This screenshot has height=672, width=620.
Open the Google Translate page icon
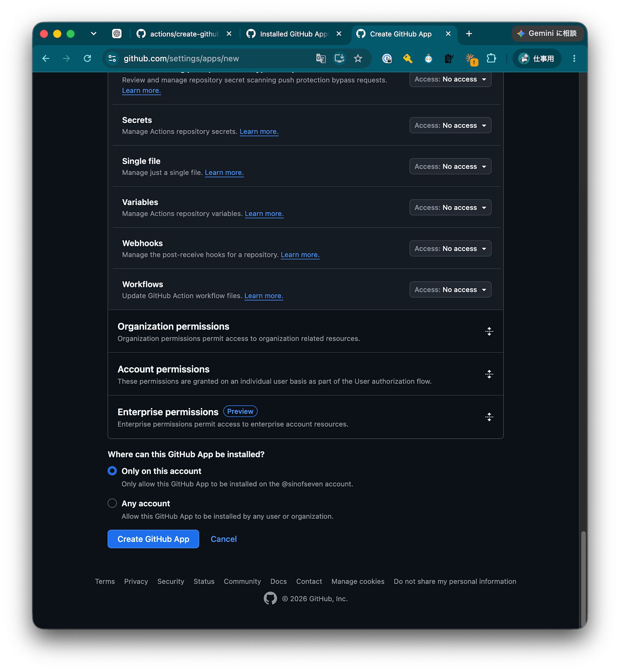[320, 58]
